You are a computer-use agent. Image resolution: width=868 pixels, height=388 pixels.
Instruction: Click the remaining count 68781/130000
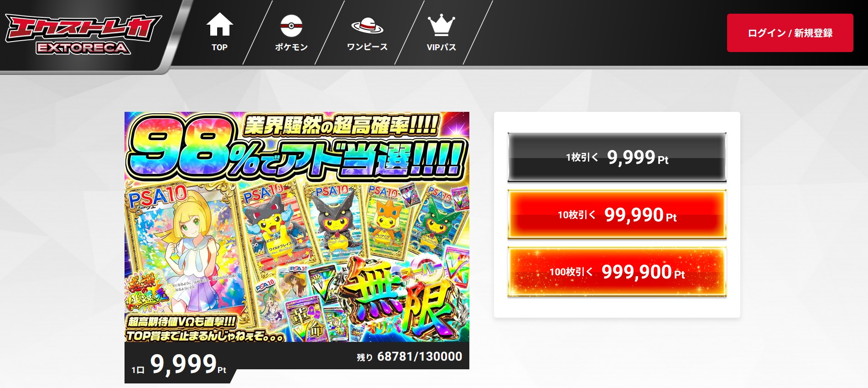pyautogui.click(x=410, y=357)
